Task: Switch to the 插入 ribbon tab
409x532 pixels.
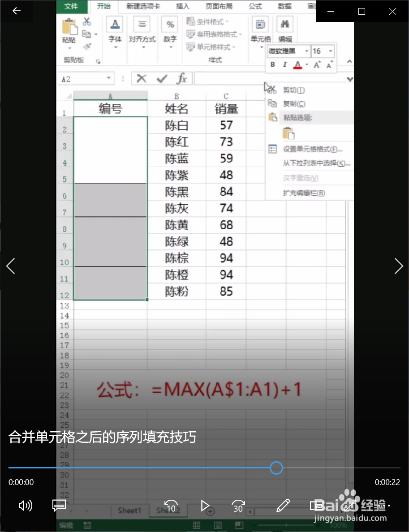Action: (182, 6)
